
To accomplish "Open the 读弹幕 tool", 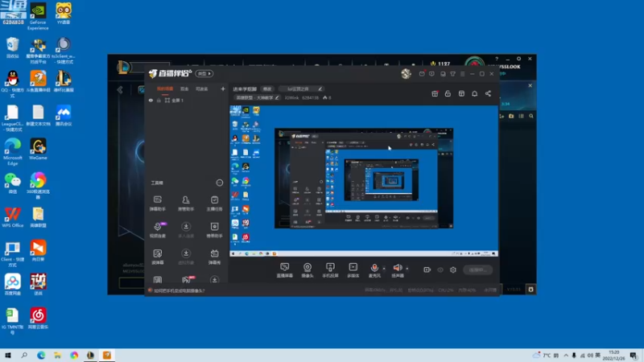I will [x=157, y=257].
